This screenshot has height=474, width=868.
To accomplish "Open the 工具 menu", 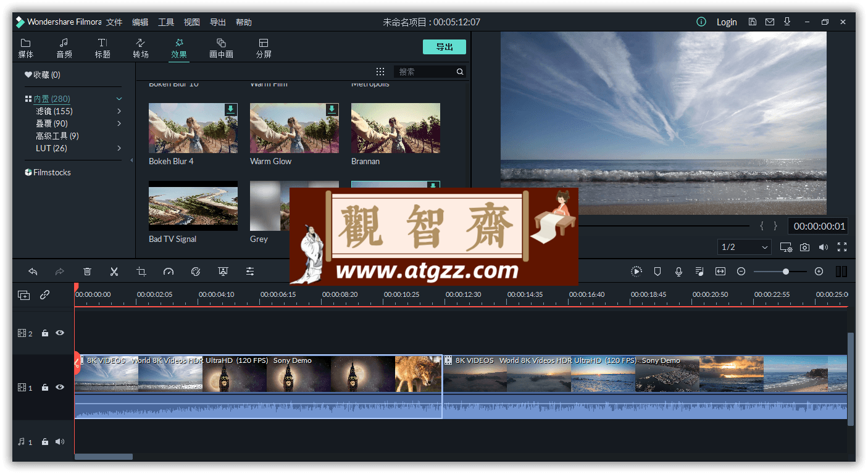I will coord(166,22).
